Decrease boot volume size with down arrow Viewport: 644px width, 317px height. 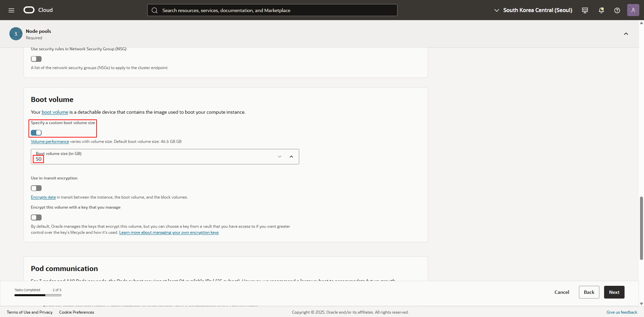click(279, 157)
